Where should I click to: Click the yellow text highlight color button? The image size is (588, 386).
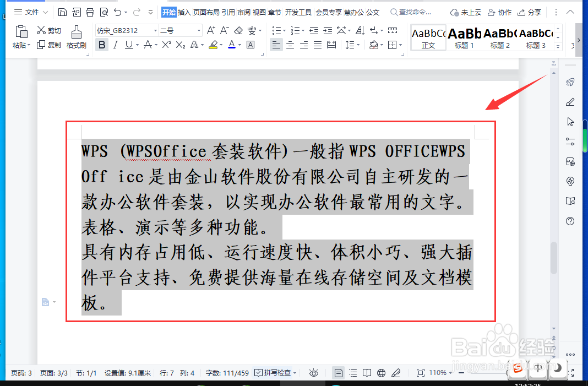tap(213, 45)
